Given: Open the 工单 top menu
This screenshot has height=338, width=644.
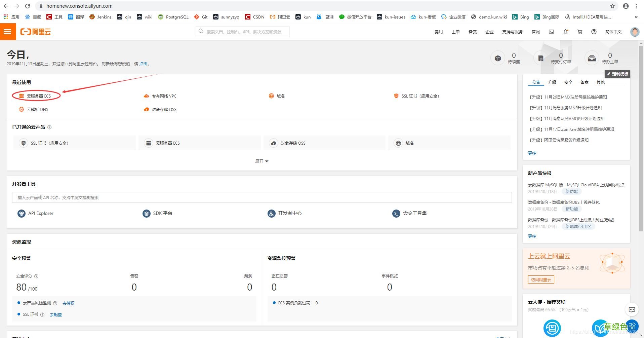Looking at the screenshot, I should [455, 32].
